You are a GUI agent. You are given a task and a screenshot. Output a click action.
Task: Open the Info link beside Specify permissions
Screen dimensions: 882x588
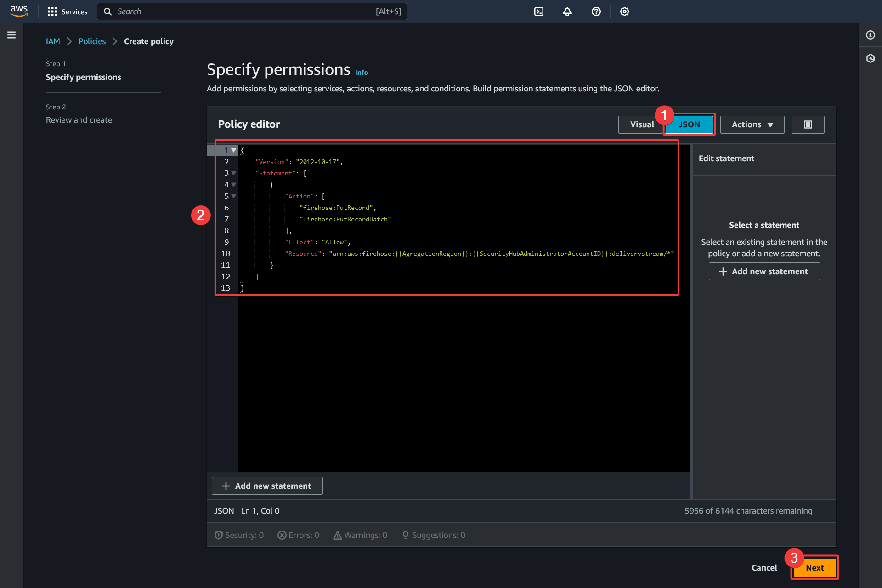362,73
